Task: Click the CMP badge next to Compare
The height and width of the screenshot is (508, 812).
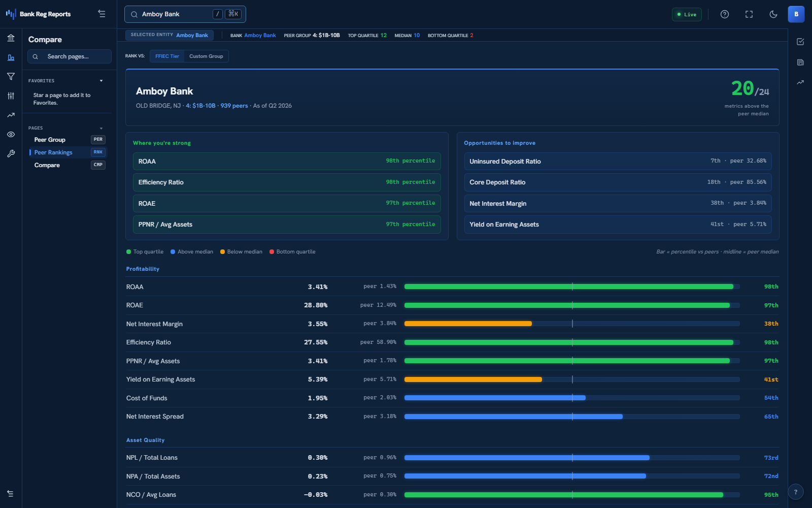Action: (x=98, y=165)
